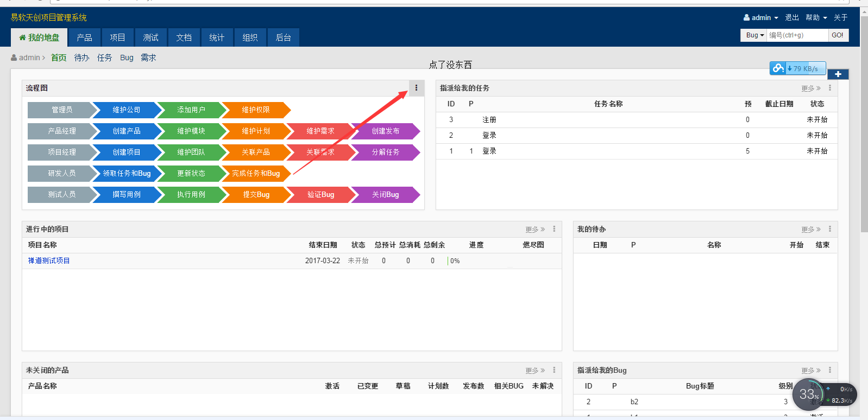
Task: Expand the 帮助 help dropdown
Action: click(x=816, y=18)
